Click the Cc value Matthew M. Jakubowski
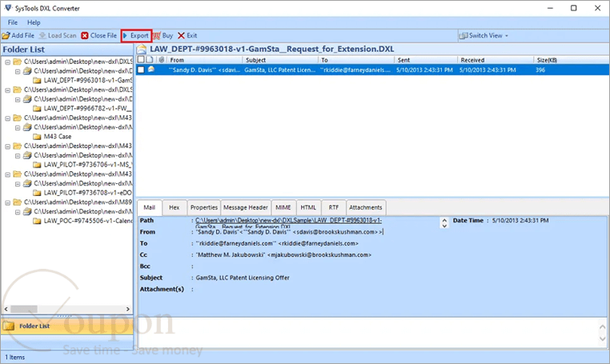The image size is (610, 364). (x=283, y=254)
